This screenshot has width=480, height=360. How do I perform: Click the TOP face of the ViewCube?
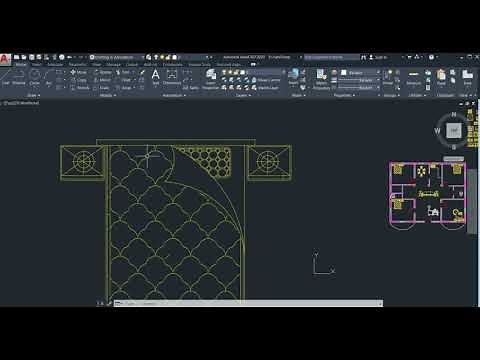(x=454, y=131)
